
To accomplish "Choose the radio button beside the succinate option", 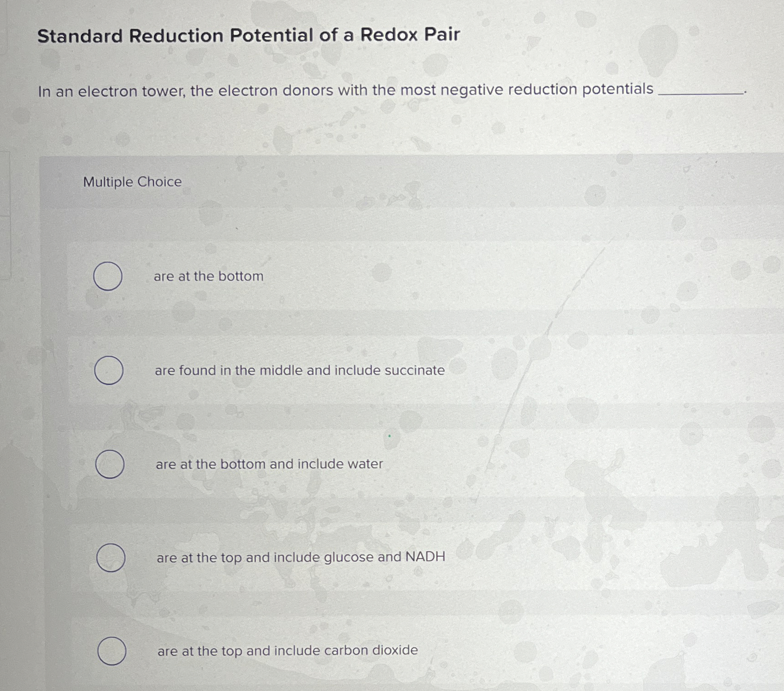I will tap(109, 370).
